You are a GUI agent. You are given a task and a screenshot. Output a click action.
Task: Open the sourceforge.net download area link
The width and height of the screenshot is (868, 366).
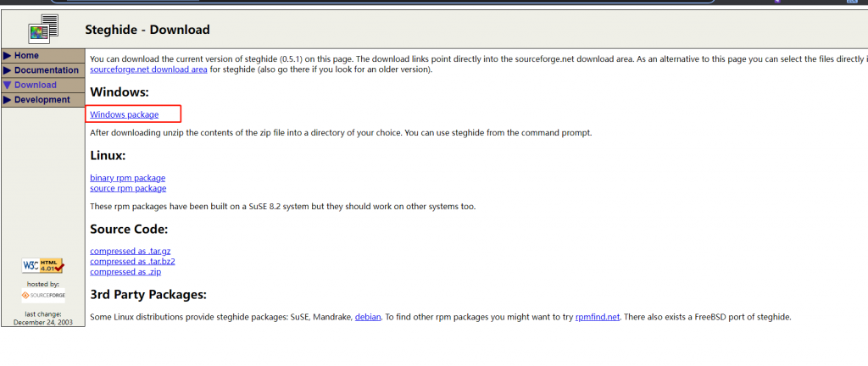tap(148, 69)
